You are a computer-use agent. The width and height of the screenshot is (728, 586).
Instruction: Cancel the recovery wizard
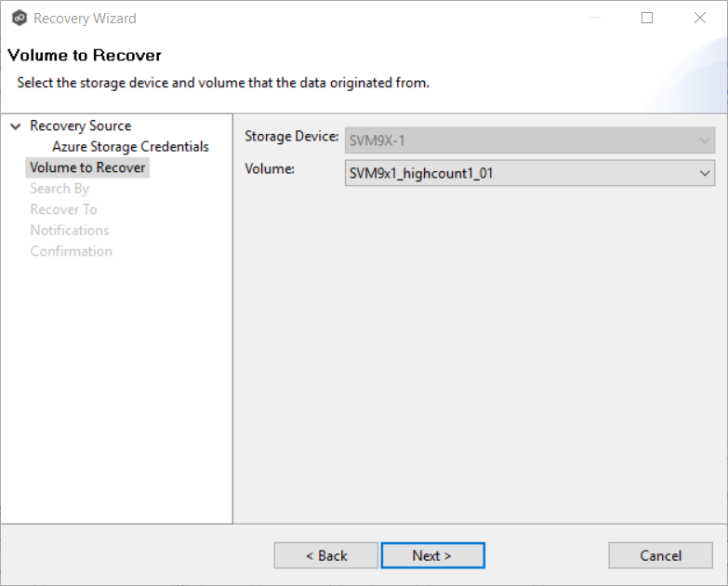coord(660,555)
